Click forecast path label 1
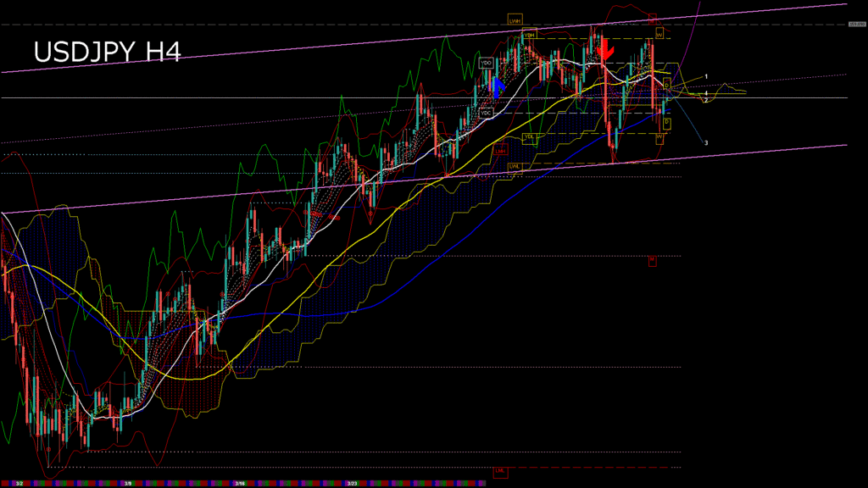The image size is (868, 488). point(706,77)
